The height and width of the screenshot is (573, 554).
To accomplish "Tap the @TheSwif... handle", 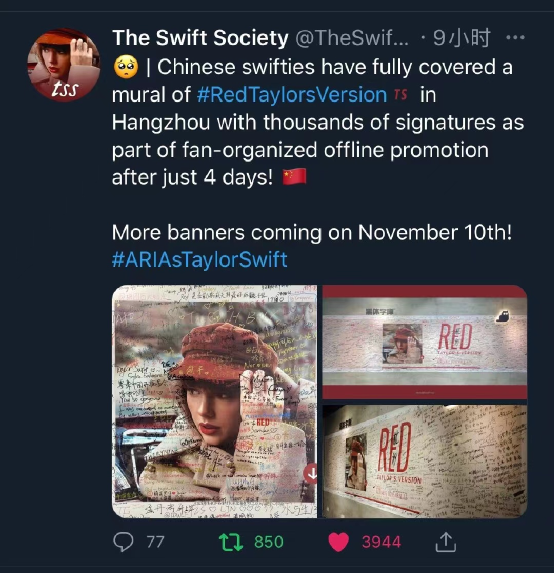I will pos(352,38).
